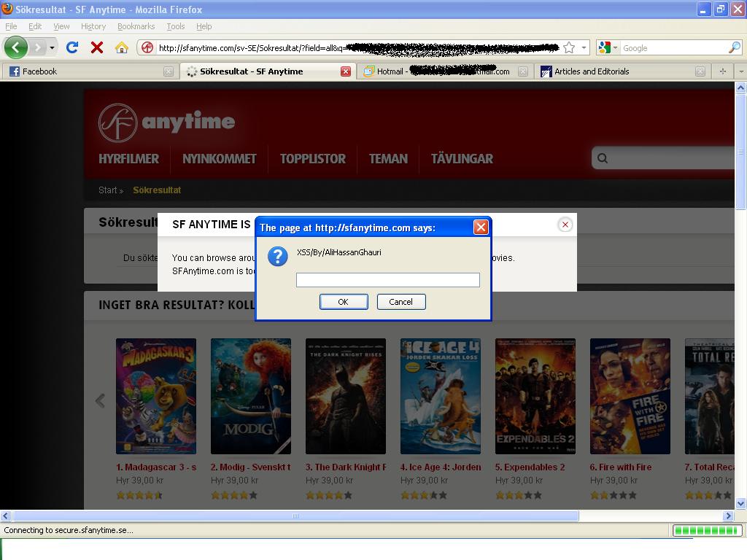Click the horizontal scrollbar left arrow
Viewport: 747px width, 560px height.
[6, 516]
